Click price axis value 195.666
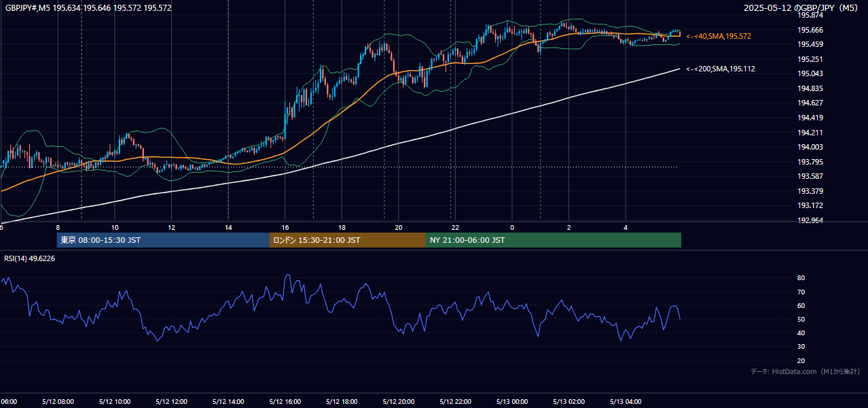 pyautogui.click(x=810, y=30)
